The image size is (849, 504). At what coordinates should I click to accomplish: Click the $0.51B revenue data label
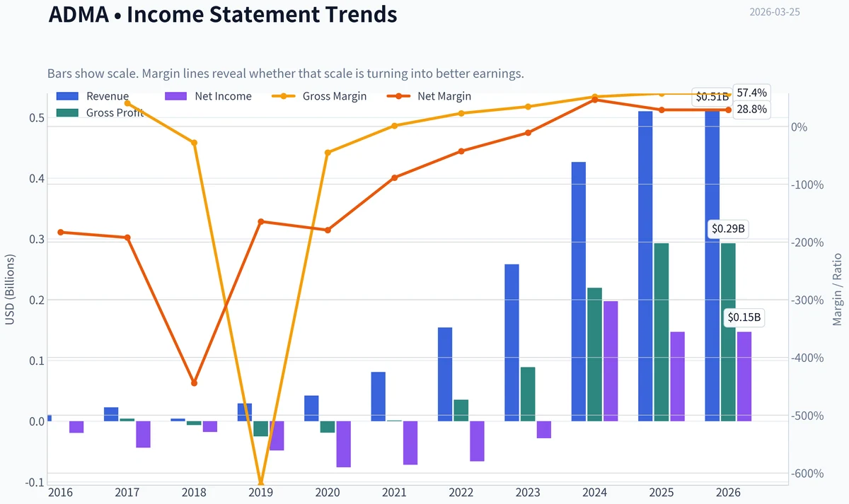click(x=711, y=97)
